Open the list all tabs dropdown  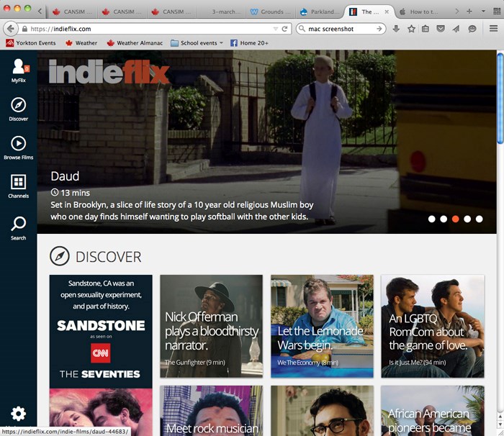[x=483, y=12]
